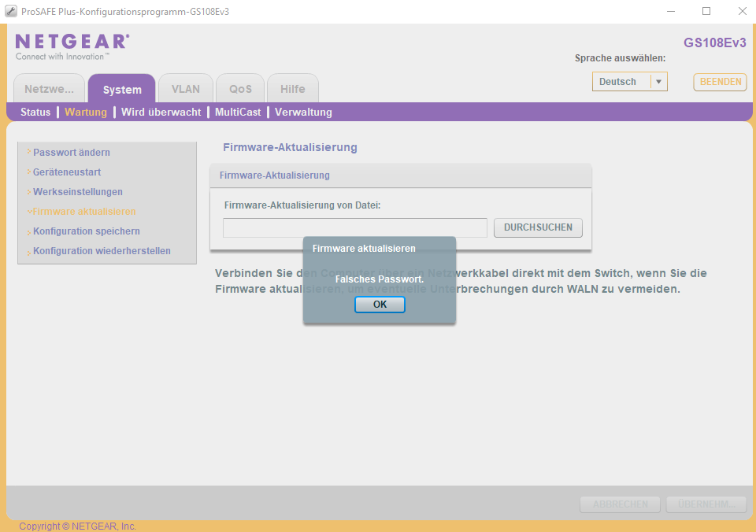756x532 pixels.
Task: Click the Firmware-Aktualisierung panel header
Action: [x=400, y=175]
